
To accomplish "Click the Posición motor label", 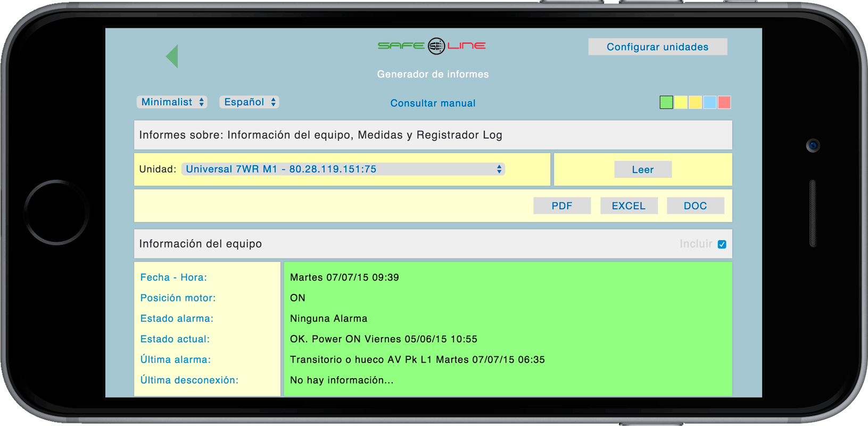I will coord(178,298).
